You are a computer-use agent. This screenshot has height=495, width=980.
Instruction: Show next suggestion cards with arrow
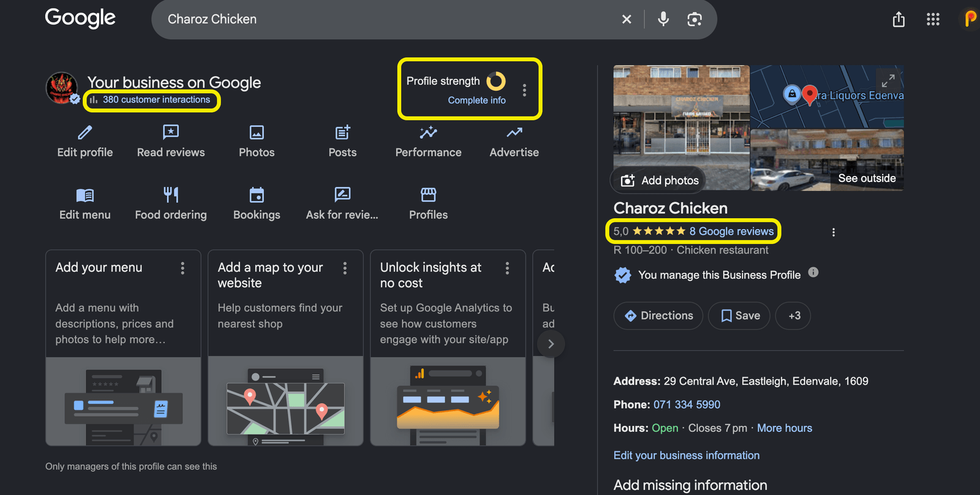coord(551,344)
